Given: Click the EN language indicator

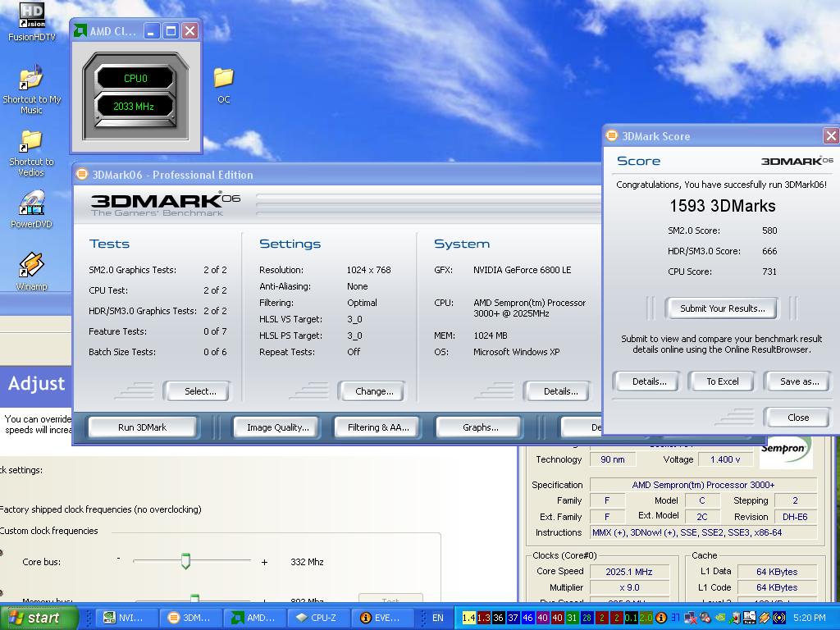Looking at the screenshot, I should [x=438, y=618].
